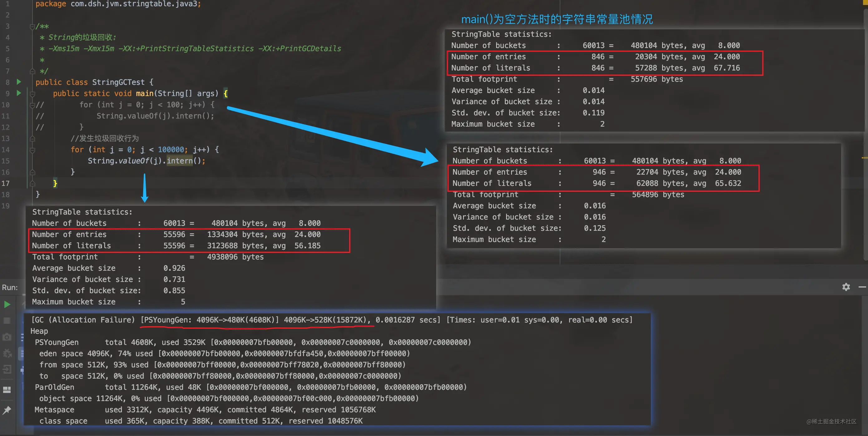Click the fold end marker on line 16
868x436 pixels.
pos(32,172)
